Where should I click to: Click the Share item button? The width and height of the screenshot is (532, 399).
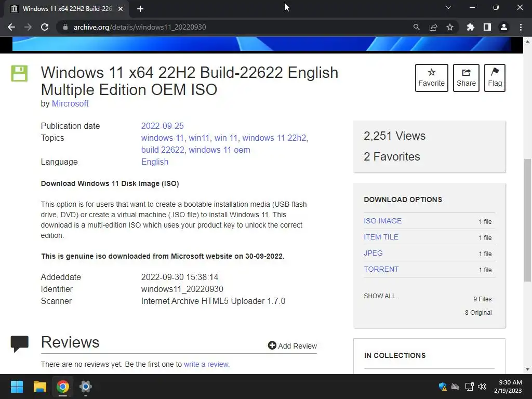466,78
